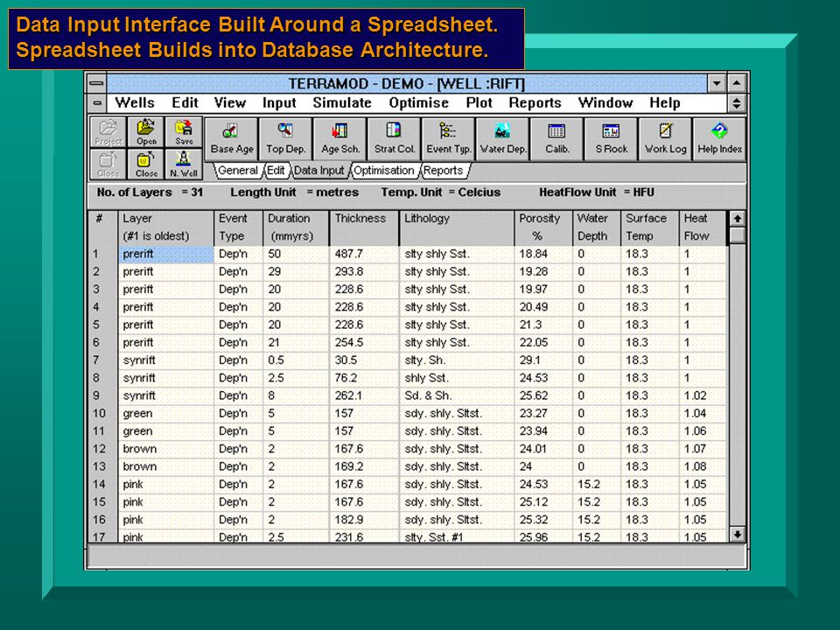The height and width of the screenshot is (630, 840).
Task: Select the brown layer cell in row 12
Action: [x=166, y=448]
